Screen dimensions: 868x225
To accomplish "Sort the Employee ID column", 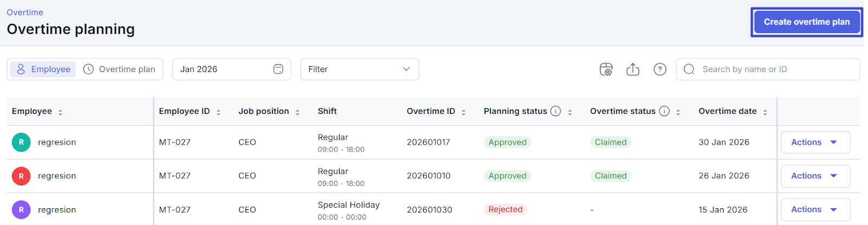I will tap(218, 112).
